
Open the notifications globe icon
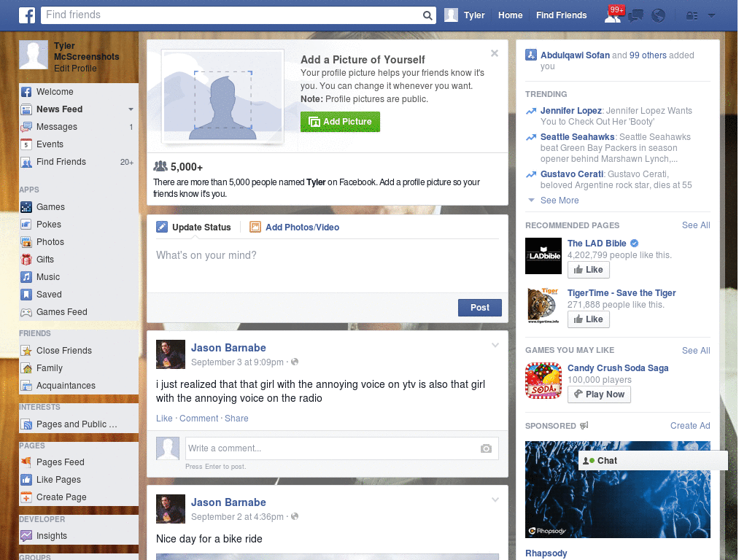click(x=659, y=16)
